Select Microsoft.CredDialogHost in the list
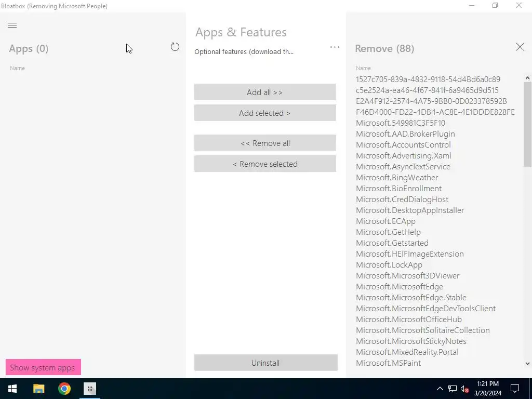Screen dimensions: 532x399 402,199
